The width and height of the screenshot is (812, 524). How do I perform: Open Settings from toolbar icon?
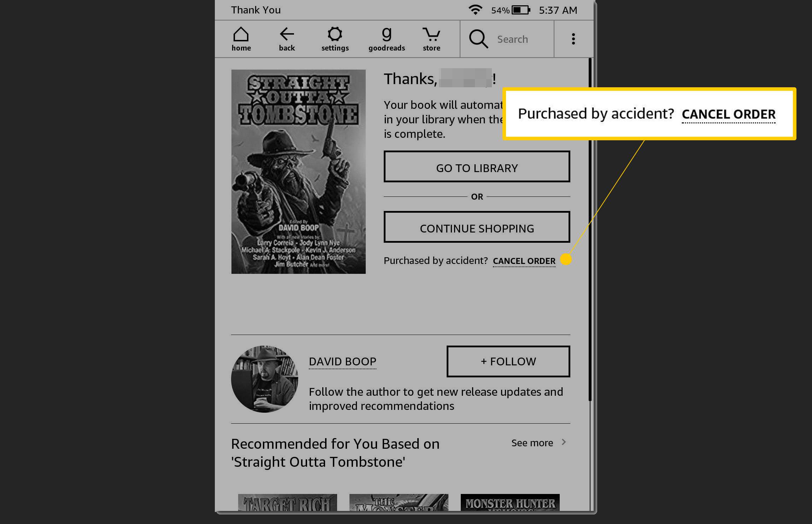(x=334, y=39)
